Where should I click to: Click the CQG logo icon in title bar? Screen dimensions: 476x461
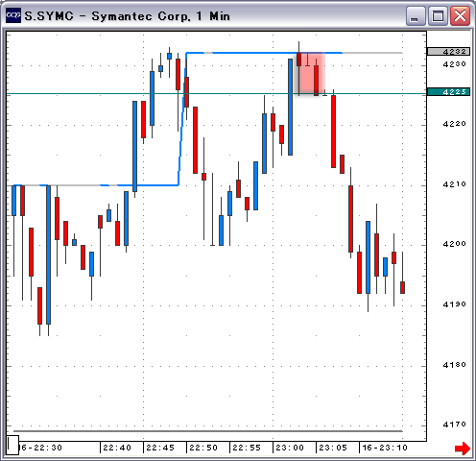[13, 15]
